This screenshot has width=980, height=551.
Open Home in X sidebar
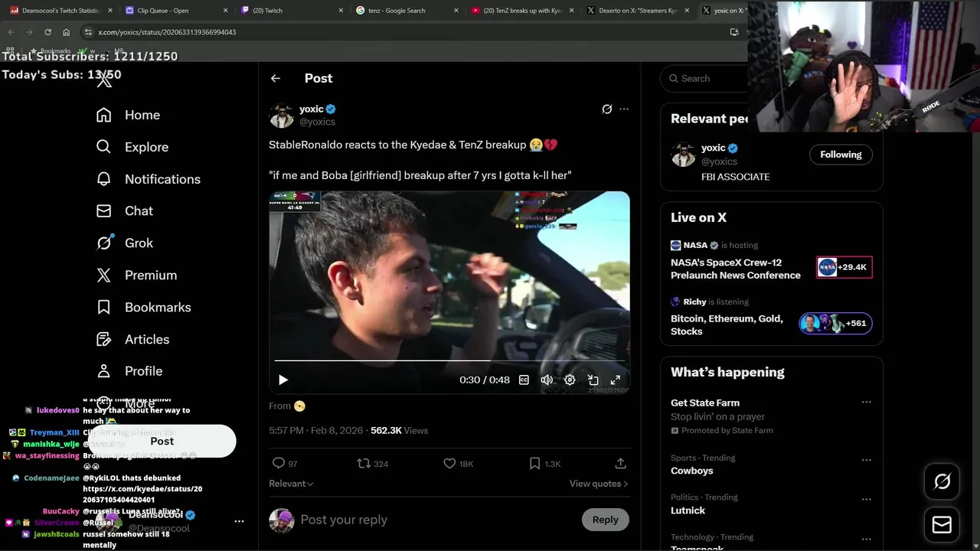pyautogui.click(x=128, y=115)
